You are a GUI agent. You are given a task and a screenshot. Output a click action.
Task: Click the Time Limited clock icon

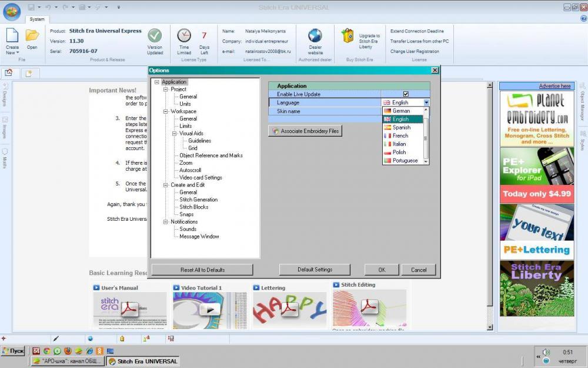click(184, 36)
